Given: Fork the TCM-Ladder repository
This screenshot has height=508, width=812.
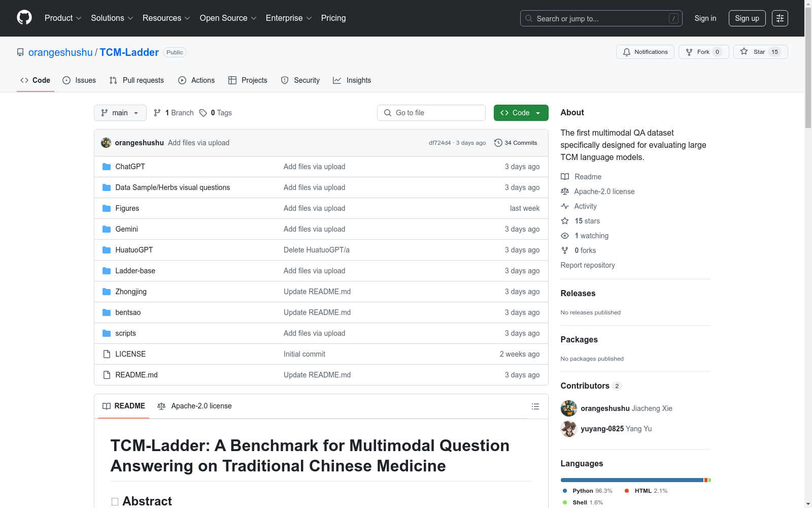Looking at the screenshot, I should pyautogui.click(x=703, y=52).
